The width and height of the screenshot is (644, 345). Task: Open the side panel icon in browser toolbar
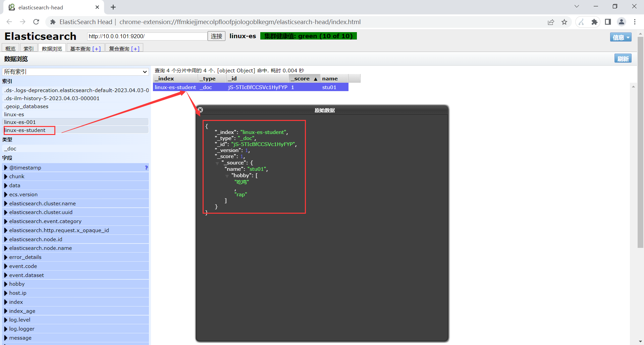(x=608, y=22)
